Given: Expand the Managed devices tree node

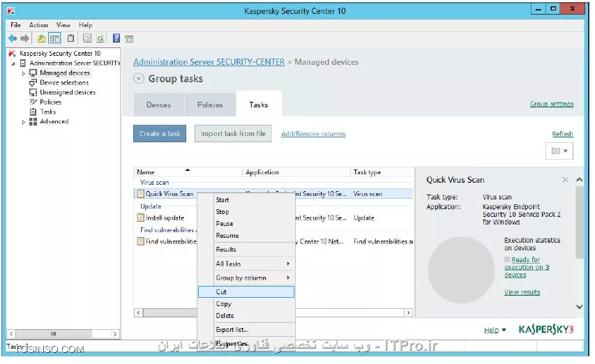Looking at the screenshot, I should (x=24, y=73).
